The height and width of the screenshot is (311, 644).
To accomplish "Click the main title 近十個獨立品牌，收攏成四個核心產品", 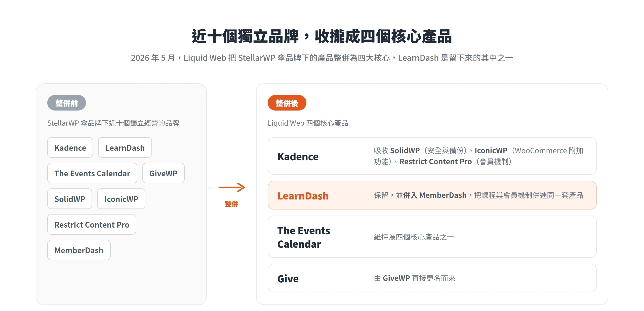I will pyautogui.click(x=322, y=36).
